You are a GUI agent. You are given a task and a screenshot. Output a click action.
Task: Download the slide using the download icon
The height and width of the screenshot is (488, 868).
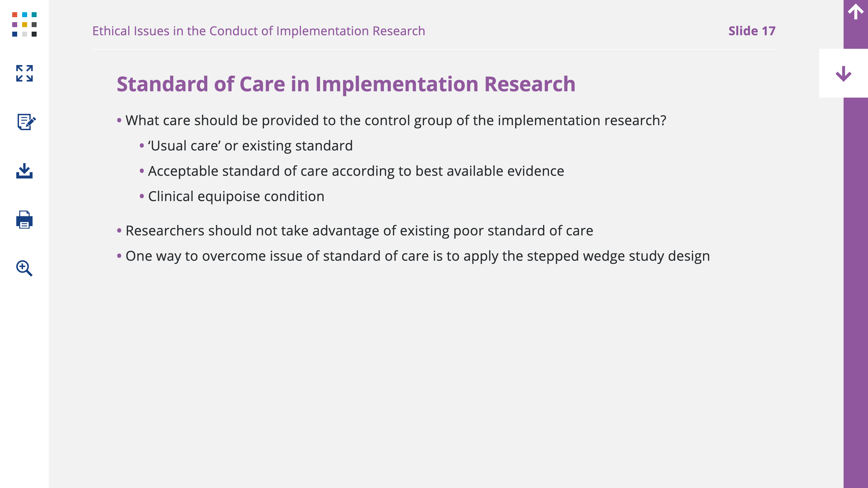click(x=24, y=171)
